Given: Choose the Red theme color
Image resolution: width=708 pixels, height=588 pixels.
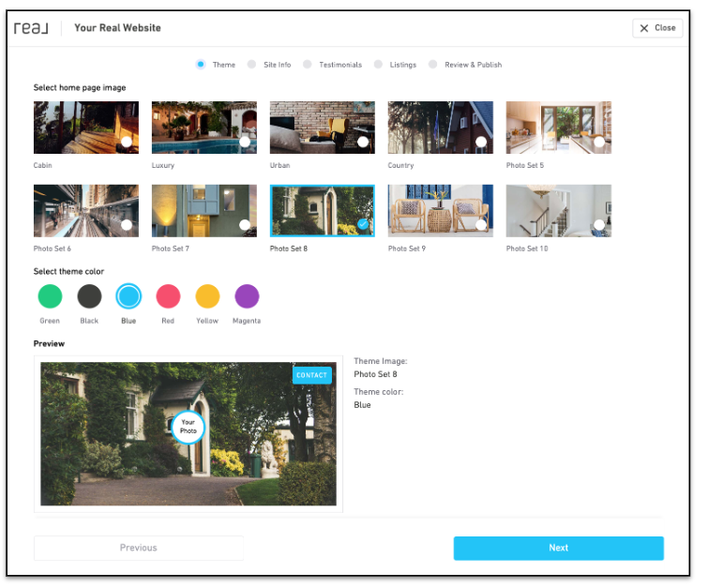Looking at the screenshot, I should (x=168, y=296).
